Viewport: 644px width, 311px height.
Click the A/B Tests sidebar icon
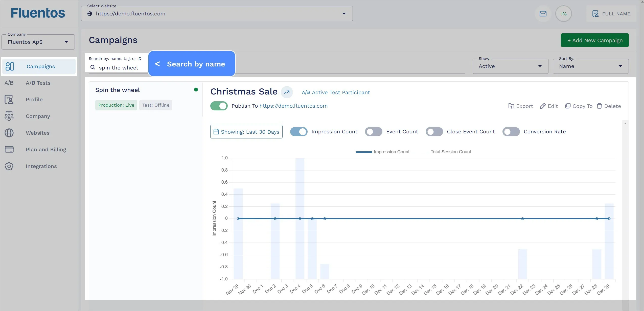point(9,83)
